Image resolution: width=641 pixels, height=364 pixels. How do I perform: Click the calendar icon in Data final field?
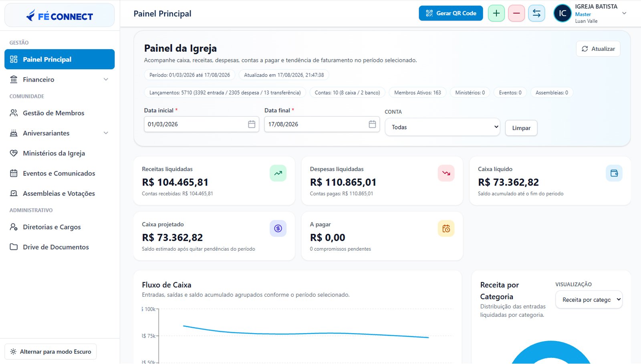372,124
